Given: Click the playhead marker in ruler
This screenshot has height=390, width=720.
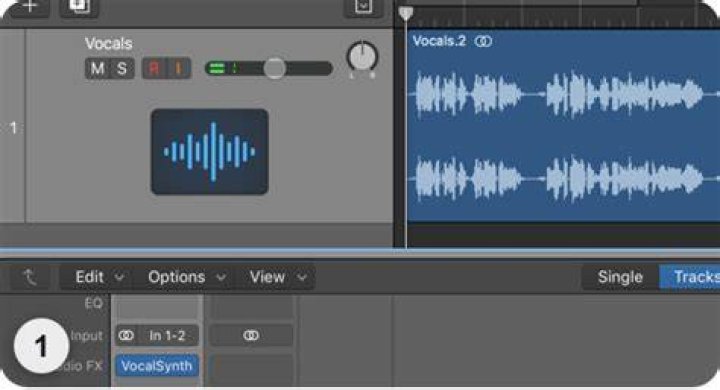Looking at the screenshot, I should (405, 13).
